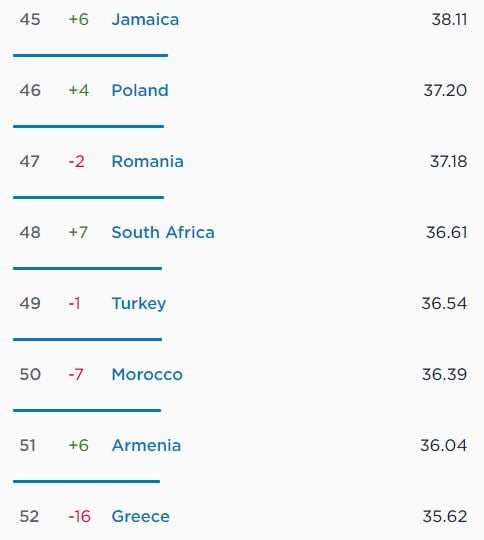
Task: Click the -7 rank change for Morocco
Action: tap(76, 374)
